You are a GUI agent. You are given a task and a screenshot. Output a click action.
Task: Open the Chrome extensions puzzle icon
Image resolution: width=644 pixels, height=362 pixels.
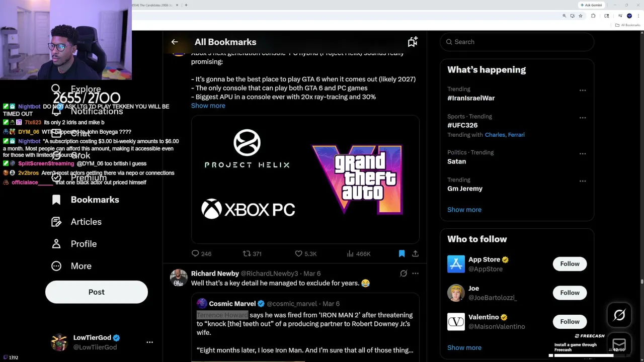click(593, 16)
